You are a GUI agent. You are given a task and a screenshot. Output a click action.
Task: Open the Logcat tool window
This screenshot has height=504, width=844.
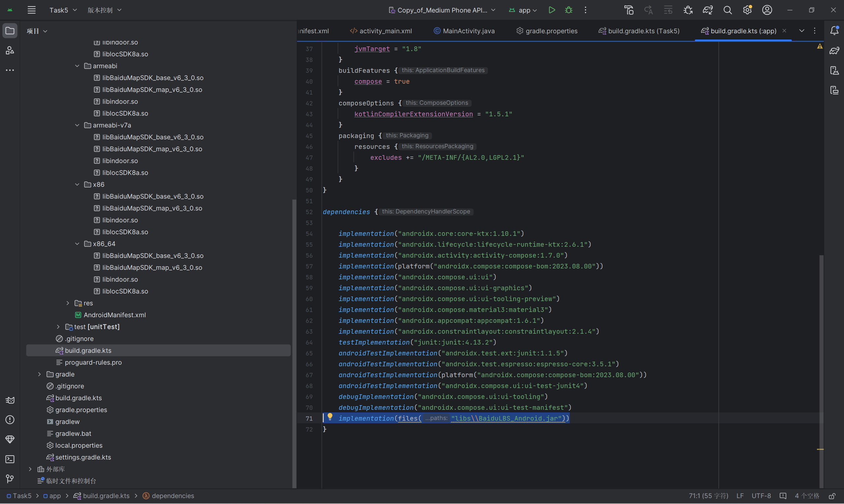(x=10, y=400)
